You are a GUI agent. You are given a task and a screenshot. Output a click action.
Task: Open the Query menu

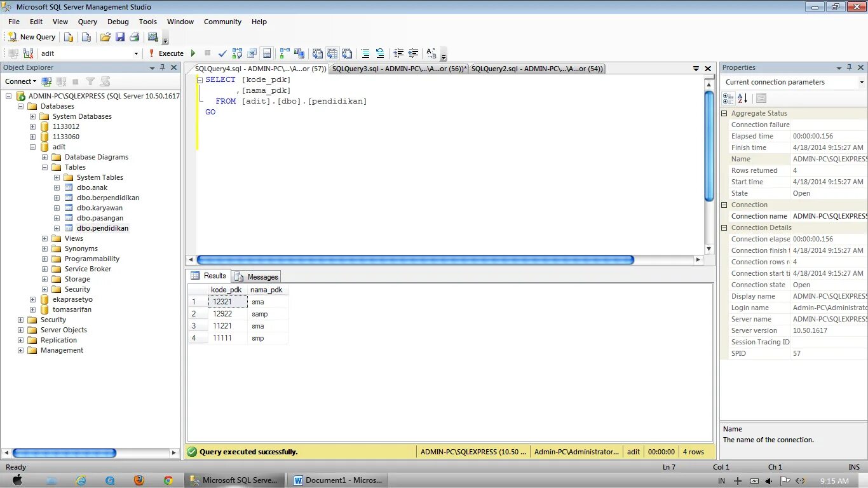coord(88,22)
